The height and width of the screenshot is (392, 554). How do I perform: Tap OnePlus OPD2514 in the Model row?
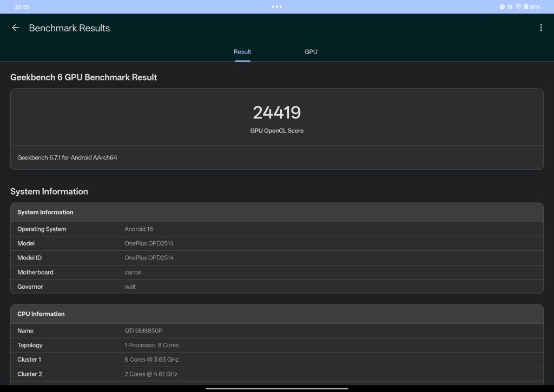pos(149,243)
